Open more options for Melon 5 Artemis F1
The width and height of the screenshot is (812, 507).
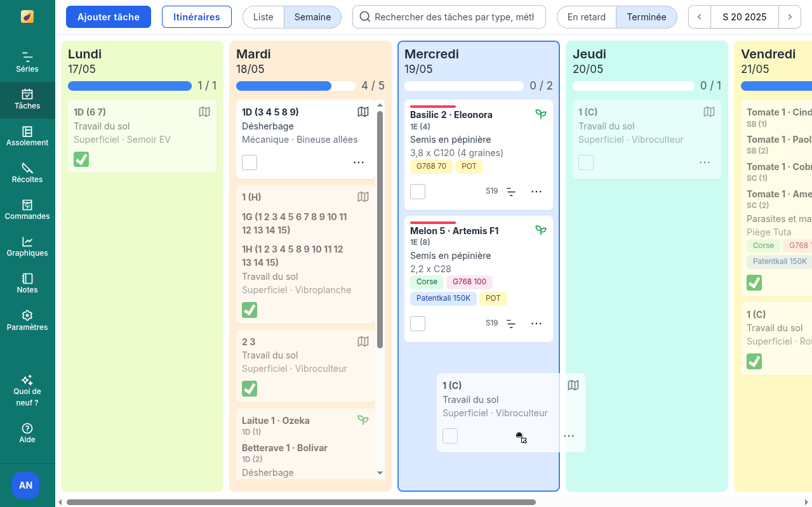tap(536, 324)
